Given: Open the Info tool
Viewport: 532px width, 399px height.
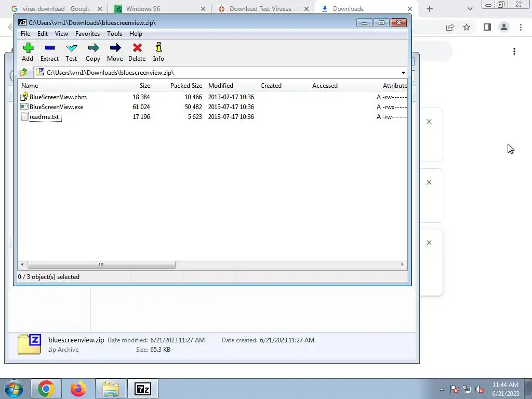Looking at the screenshot, I should coord(158,47).
